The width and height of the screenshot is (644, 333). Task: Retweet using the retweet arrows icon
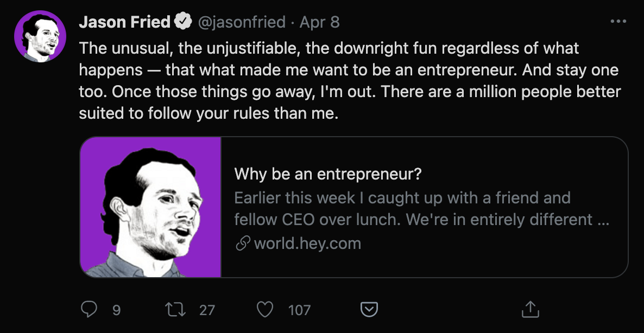coord(175,310)
